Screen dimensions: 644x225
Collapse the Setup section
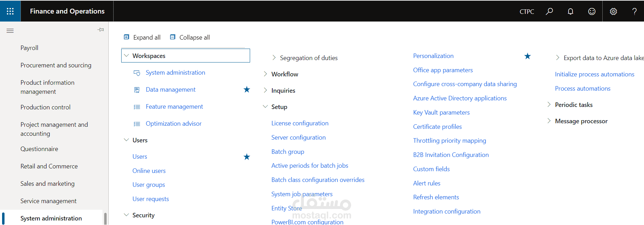pos(265,107)
